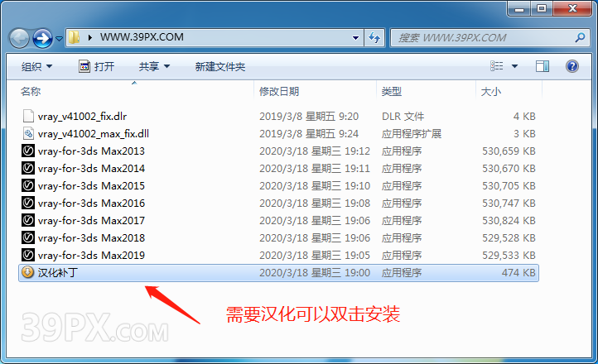Screen dimensions: 598x364
Task: Sort by 大小 column header
Action: [x=491, y=91]
